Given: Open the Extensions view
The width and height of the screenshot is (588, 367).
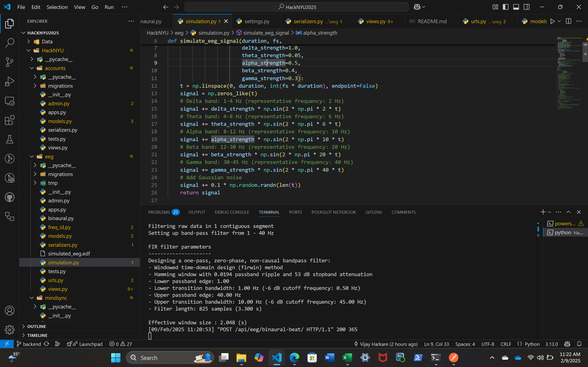Looking at the screenshot, I should pos(9,120).
